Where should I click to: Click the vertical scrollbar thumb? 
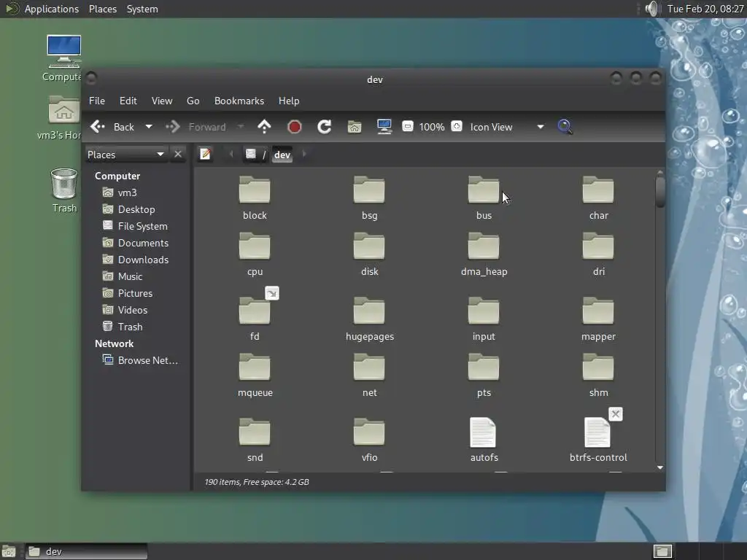coord(659,192)
